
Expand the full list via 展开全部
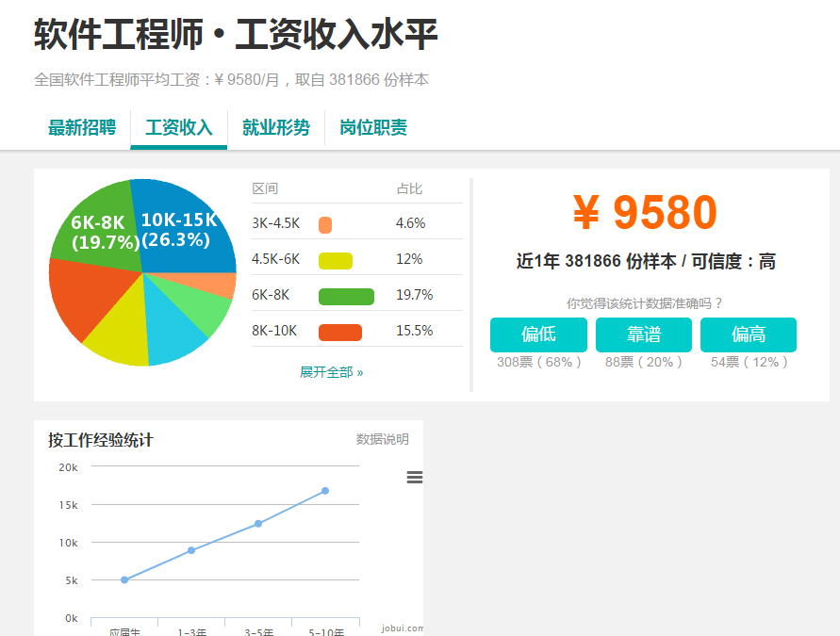pos(331,372)
